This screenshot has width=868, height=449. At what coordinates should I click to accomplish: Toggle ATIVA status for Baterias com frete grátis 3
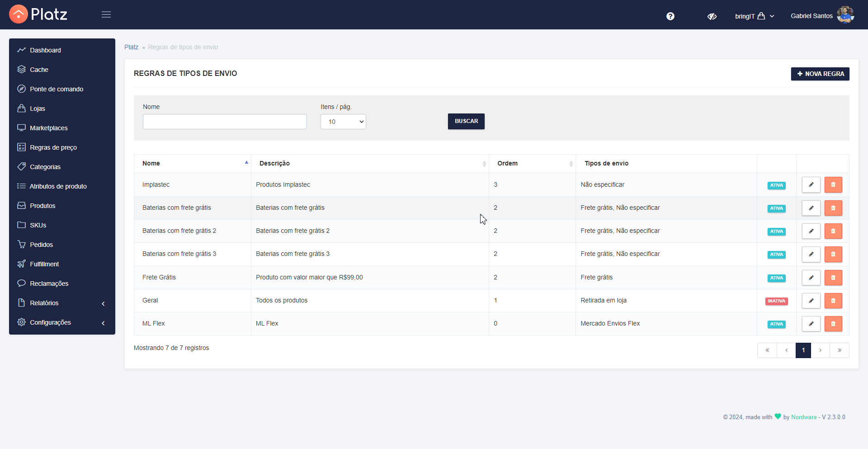pos(776,255)
